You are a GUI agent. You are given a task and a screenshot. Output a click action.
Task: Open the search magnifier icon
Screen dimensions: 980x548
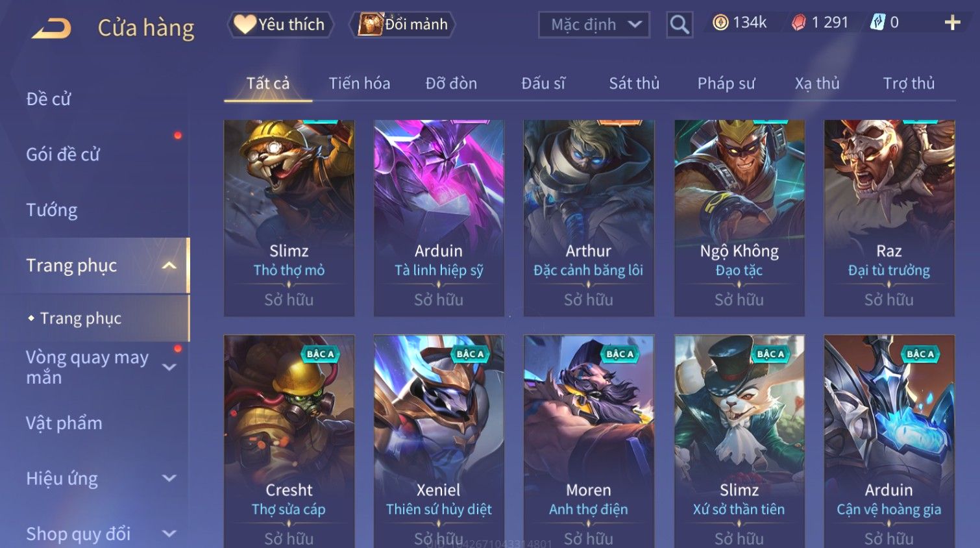click(x=680, y=25)
